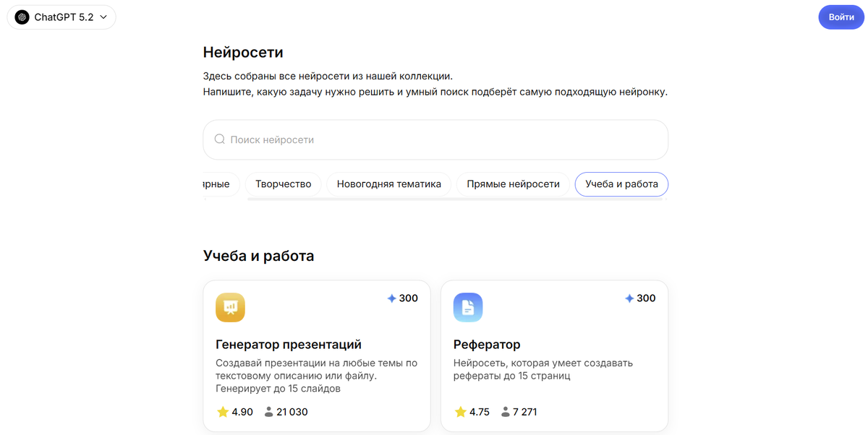Click the ChatGPT logo icon top-left
This screenshot has width=868, height=435.
click(x=21, y=17)
